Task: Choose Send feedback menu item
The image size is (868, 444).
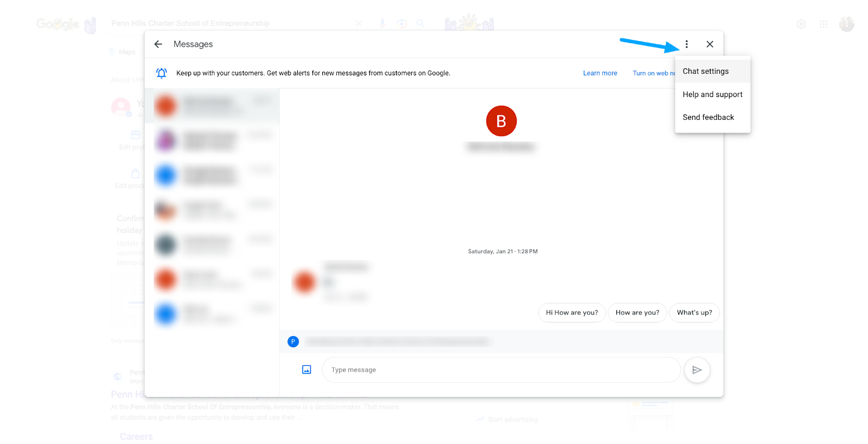Action: coord(712,117)
